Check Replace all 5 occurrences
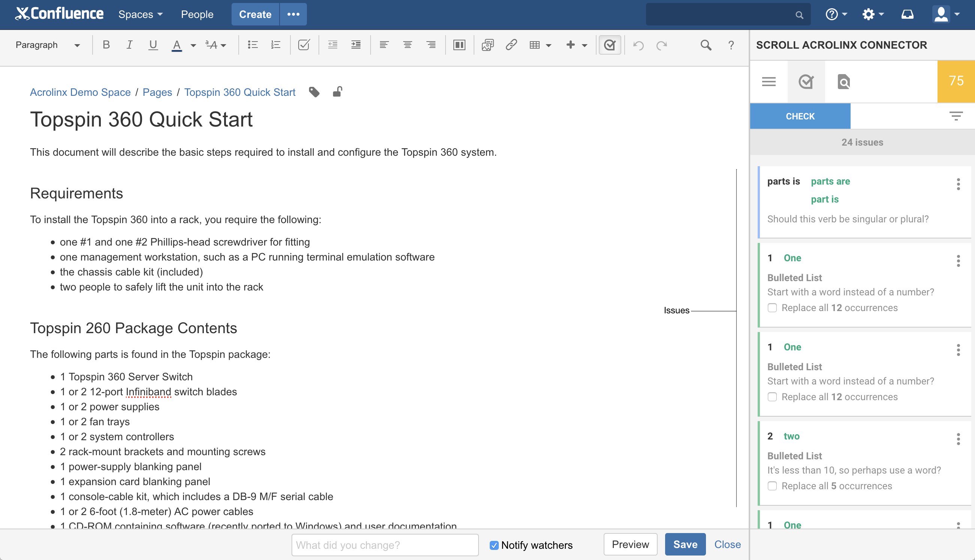 tap(772, 486)
